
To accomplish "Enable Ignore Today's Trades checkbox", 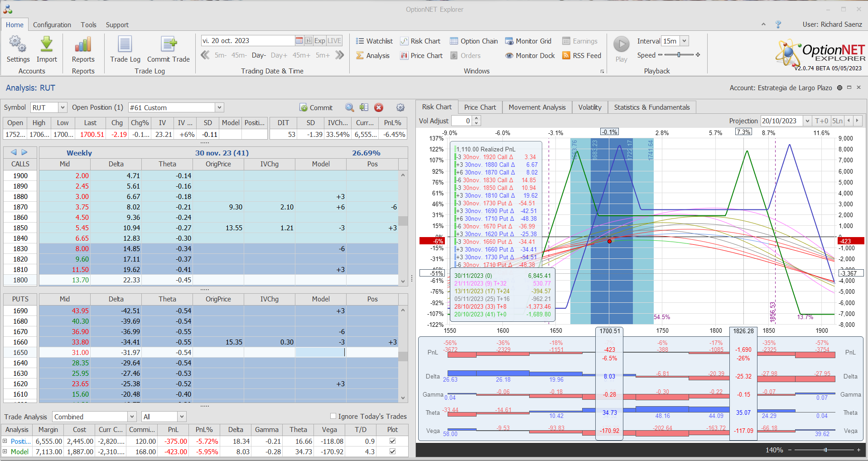I will tap(333, 416).
